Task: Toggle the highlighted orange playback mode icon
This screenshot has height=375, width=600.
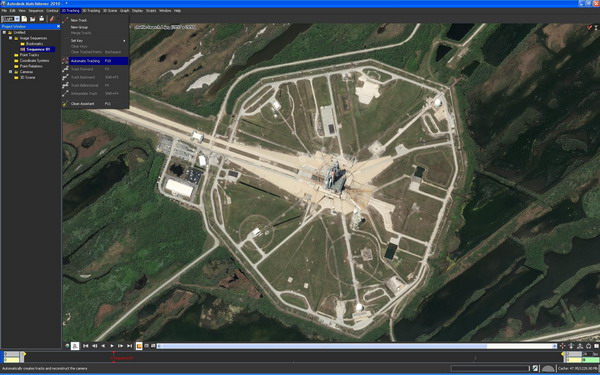Action: pyautogui.click(x=139, y=346)
